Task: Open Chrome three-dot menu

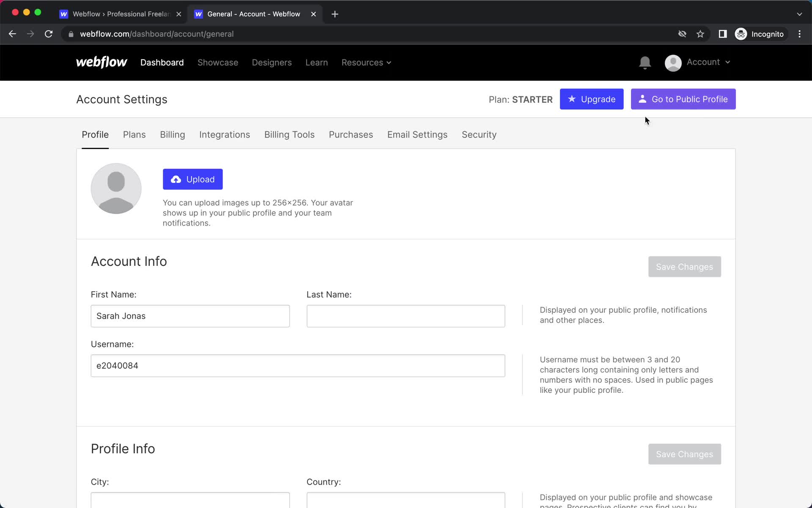Action: tap(799, 34)
